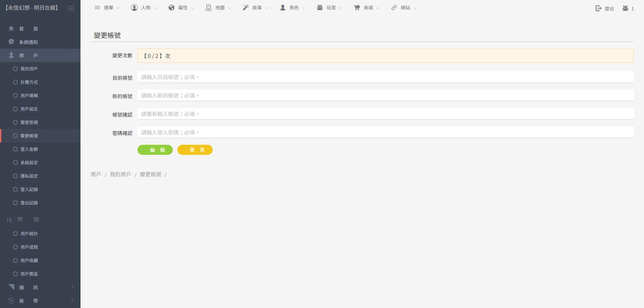Select the 變更密碼 circle option in sidebar

click(x=15, y=122)
